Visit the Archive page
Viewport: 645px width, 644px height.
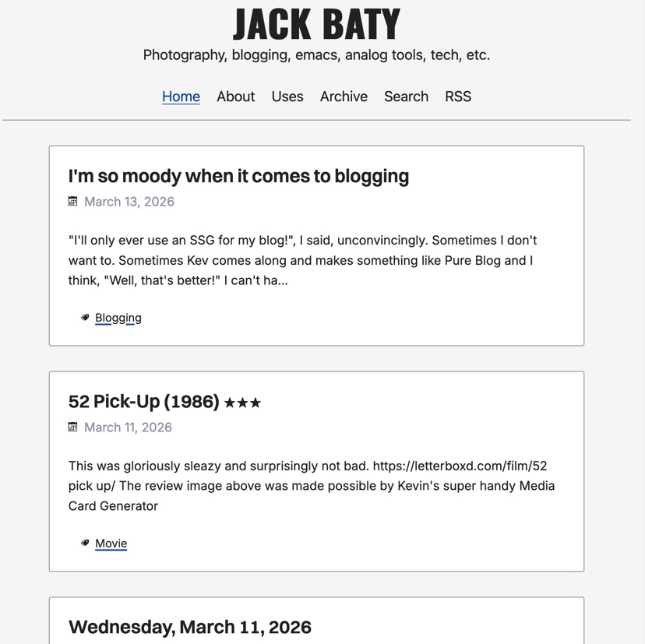coord(344,97)
